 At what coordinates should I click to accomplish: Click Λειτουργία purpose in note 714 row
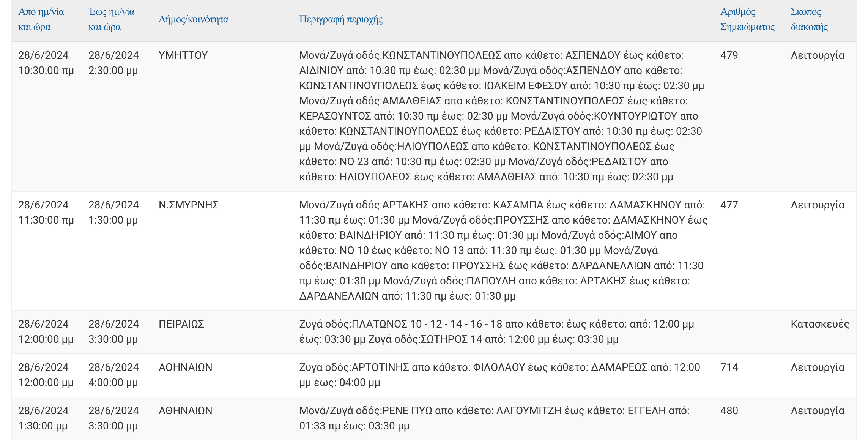point(818,367)
